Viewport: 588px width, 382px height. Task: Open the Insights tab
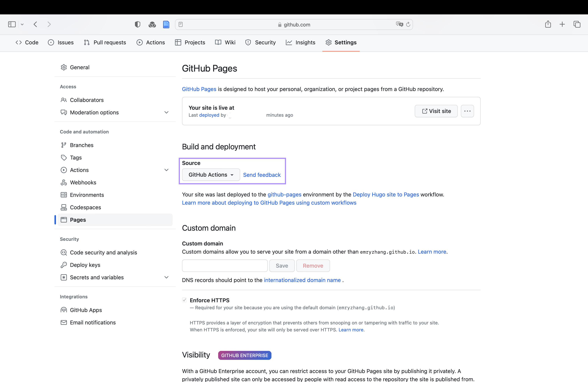point(300,43)
